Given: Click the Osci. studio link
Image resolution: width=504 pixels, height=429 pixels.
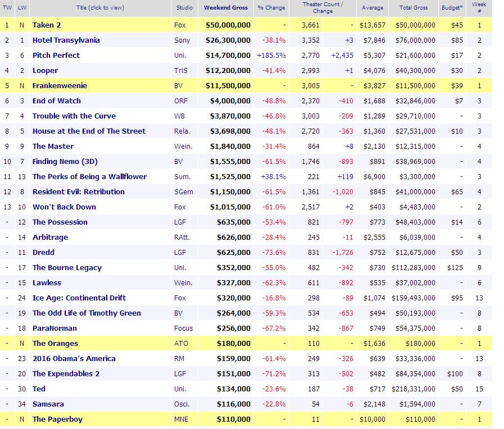Looking at the screenshot, I should 182,404.
